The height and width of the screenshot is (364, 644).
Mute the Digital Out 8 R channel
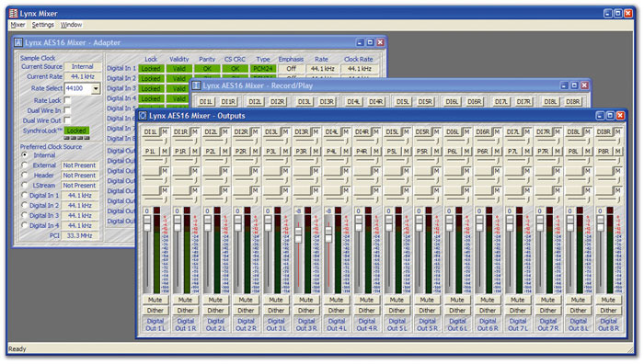tap(608, 300)
